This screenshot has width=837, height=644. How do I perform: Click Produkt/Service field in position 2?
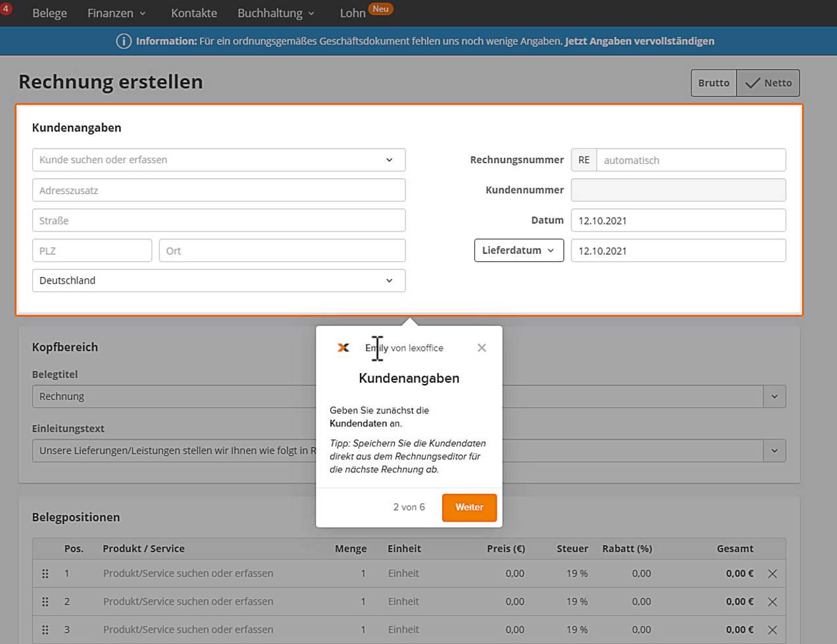tap(188, 602)
